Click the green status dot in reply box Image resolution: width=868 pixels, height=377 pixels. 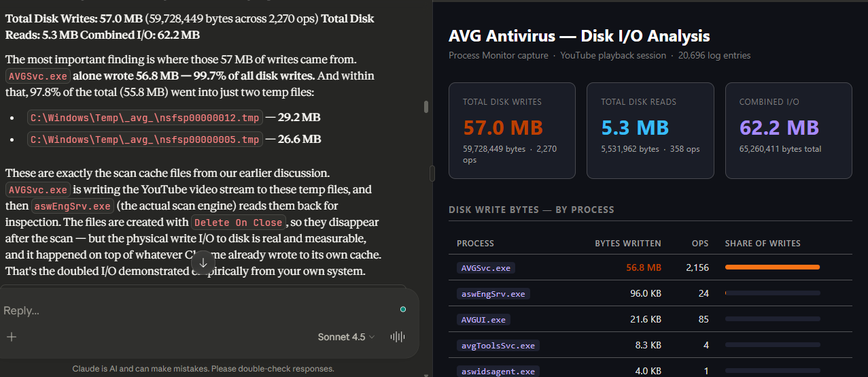pos(403,310)
